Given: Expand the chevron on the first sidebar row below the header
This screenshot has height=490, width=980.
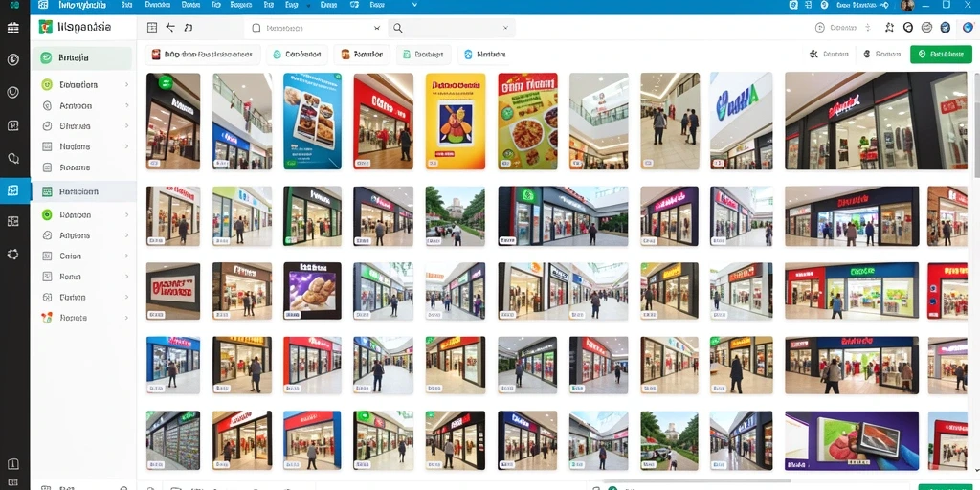Looking at the screenshot, I should [x=127, y=84].
